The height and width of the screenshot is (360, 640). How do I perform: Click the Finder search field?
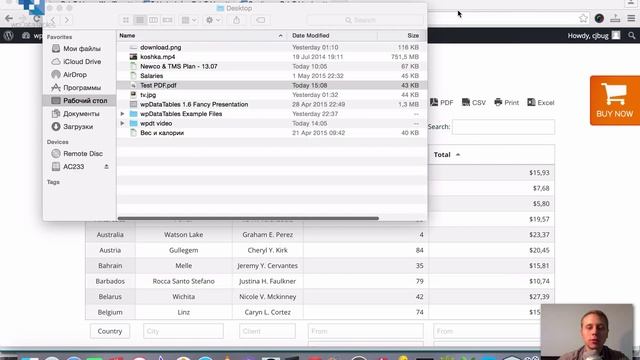pyautogui.click(x=365, y=20)
